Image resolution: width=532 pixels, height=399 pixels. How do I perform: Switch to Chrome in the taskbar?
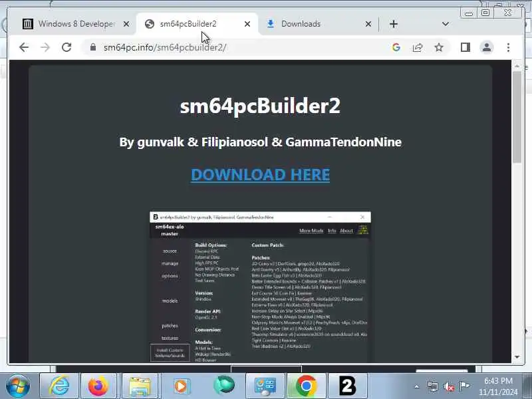coord(306,386)
